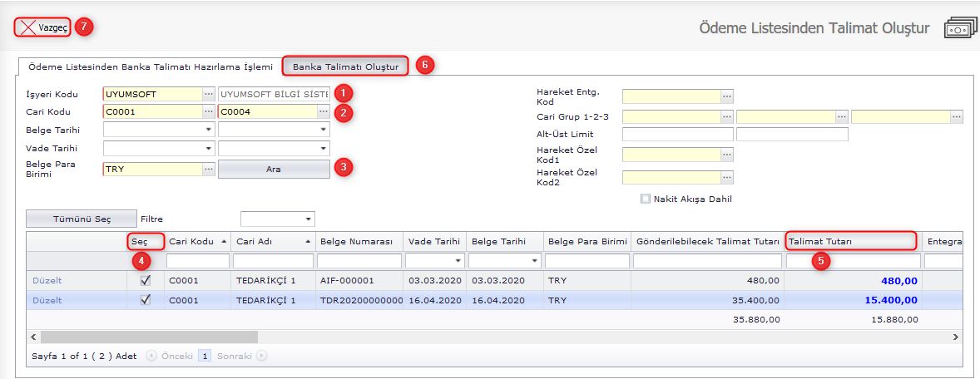
Task: Click Tümünü Seç button
Action: (81, 219)
